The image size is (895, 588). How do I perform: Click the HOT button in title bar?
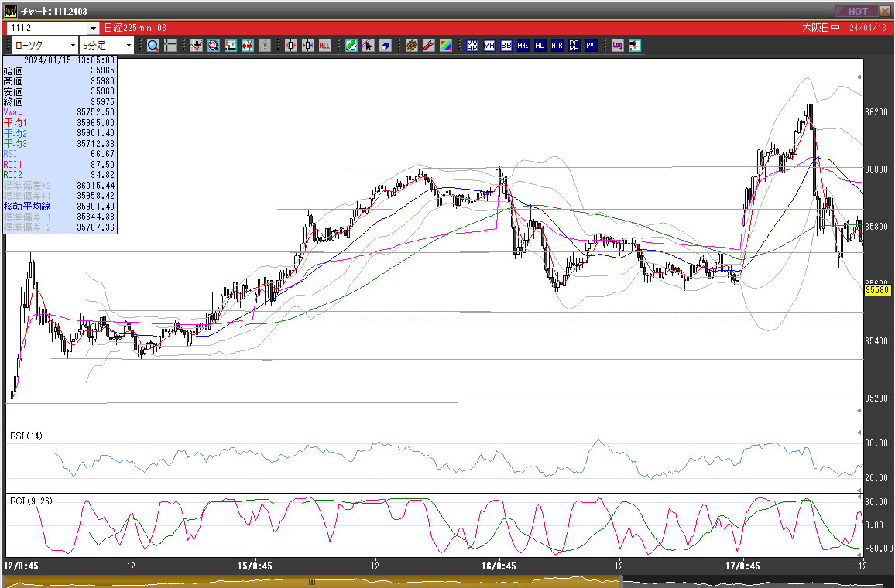coord(857,11)
